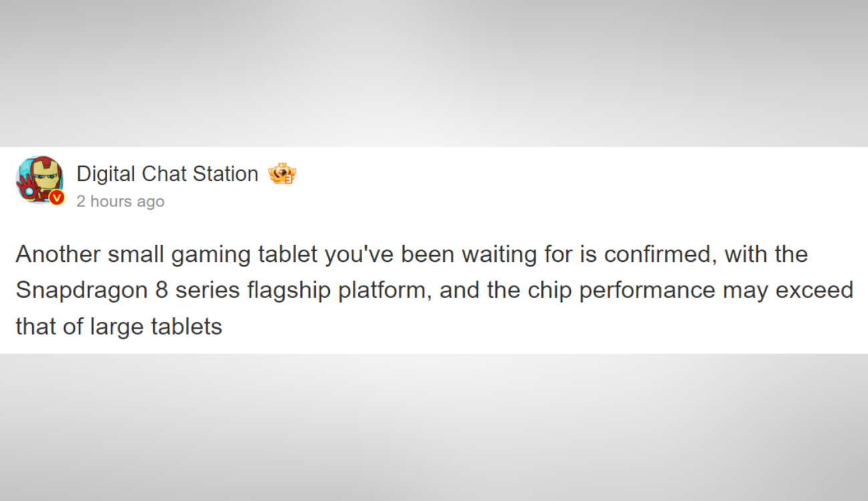Click the gray blank area below the post

point(434,428)
